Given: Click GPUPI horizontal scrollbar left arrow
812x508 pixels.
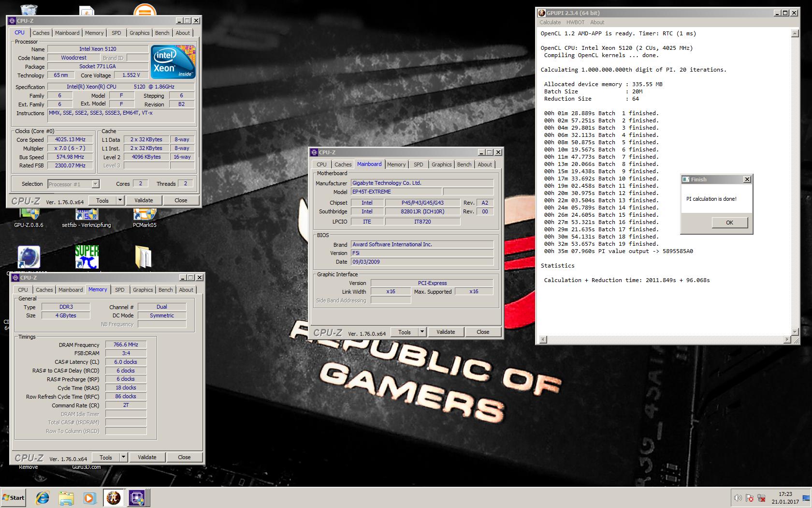Looking at the screenshot, I should click(543, 340).
